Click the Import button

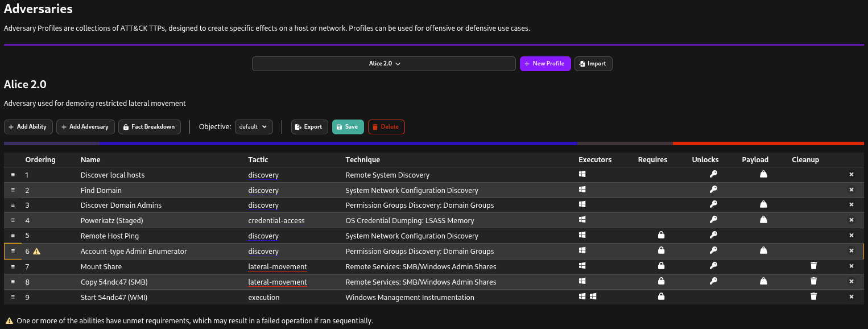pos(593,64)
